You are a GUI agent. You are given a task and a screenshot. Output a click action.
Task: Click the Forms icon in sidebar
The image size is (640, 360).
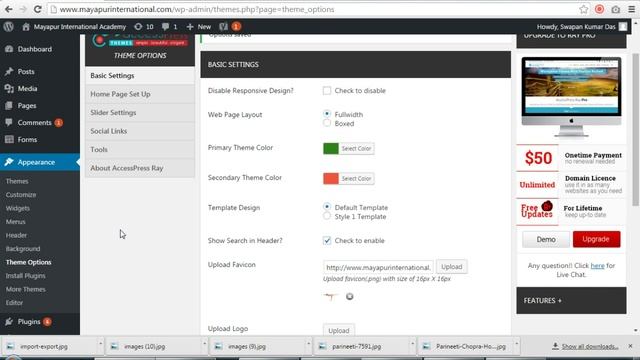point(9,140)
